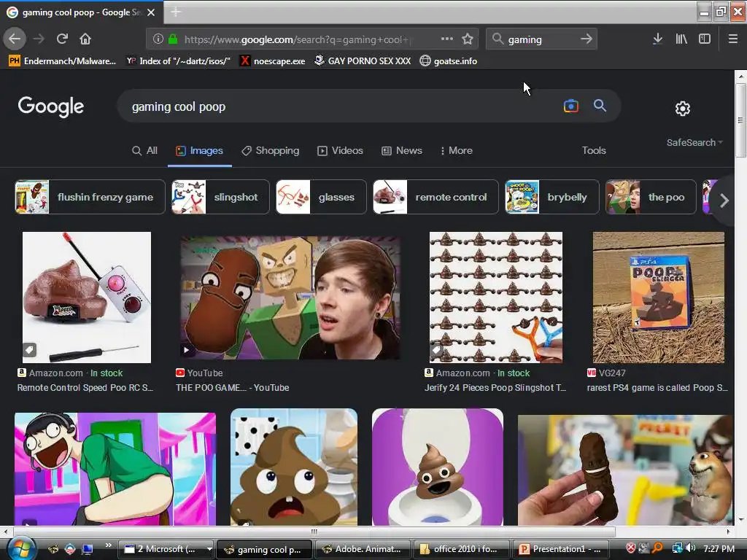The width and height of the screenshot is (747, 560).
Task: Go back to the previous page
Action: tap(15, 39)
